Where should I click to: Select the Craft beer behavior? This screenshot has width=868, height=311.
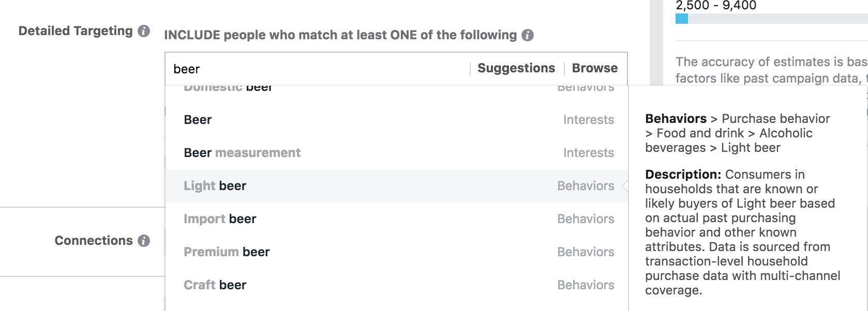[x=215, y=285]
